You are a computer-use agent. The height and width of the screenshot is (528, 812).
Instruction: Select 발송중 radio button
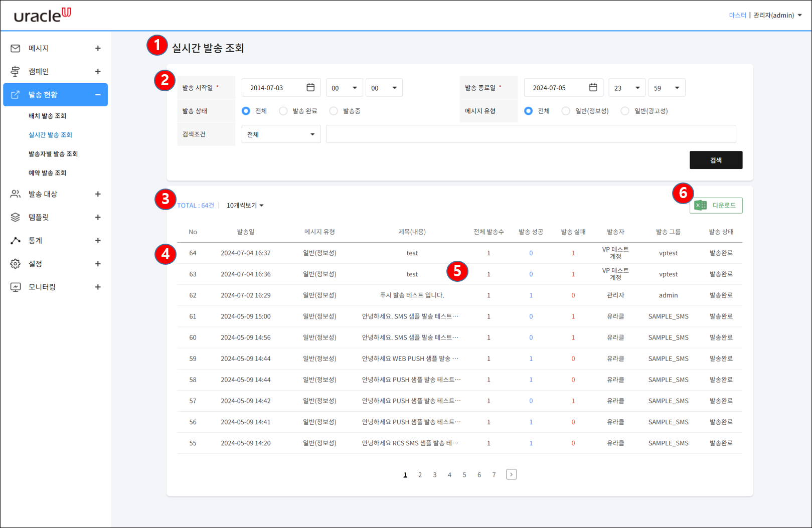[x=334, y=111]
